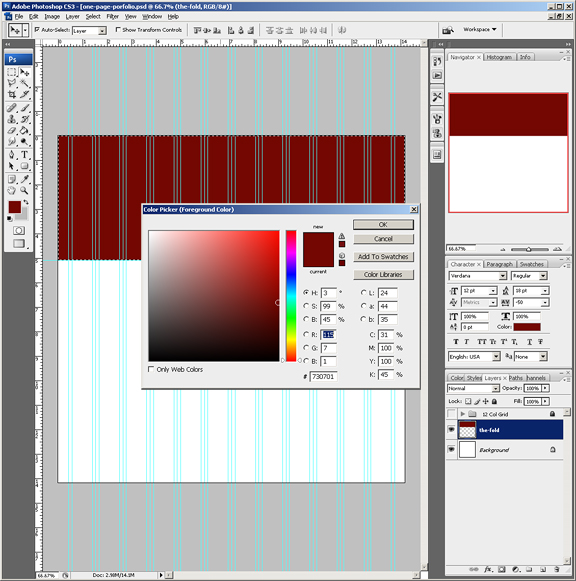Select the Path Selection tool
Screen dimensions: 576x581
click(x=12, y=166)
